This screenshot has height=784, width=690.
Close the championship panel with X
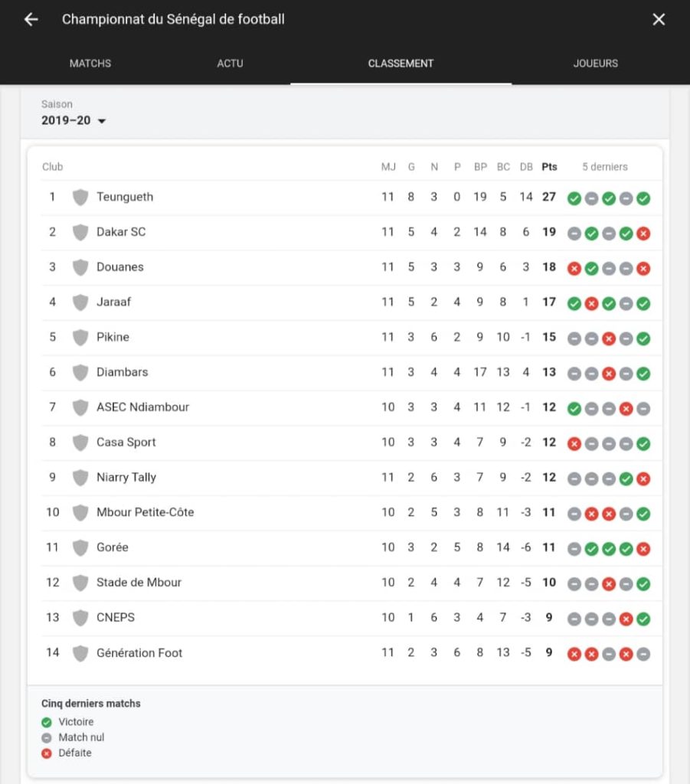click(x=659, y=20)
